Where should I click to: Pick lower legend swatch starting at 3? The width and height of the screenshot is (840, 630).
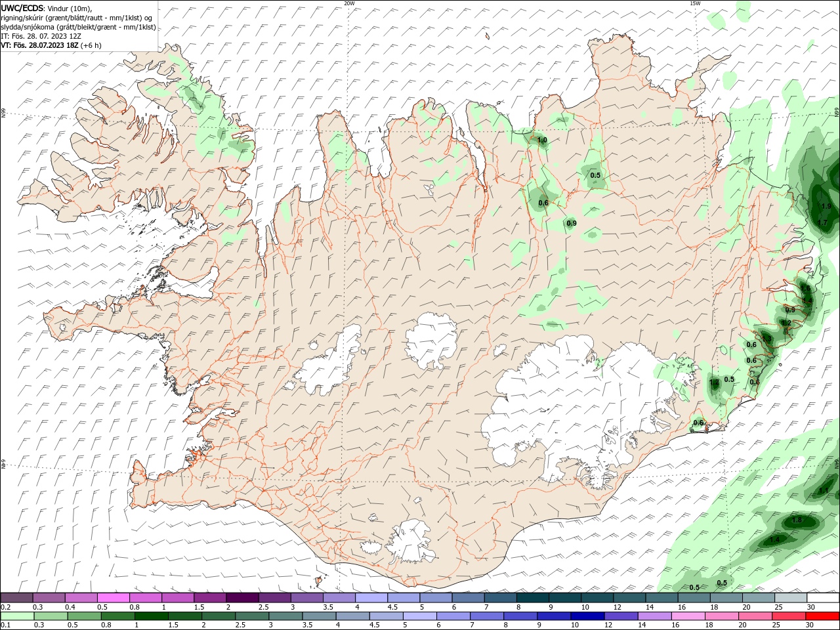coord(285,616)
